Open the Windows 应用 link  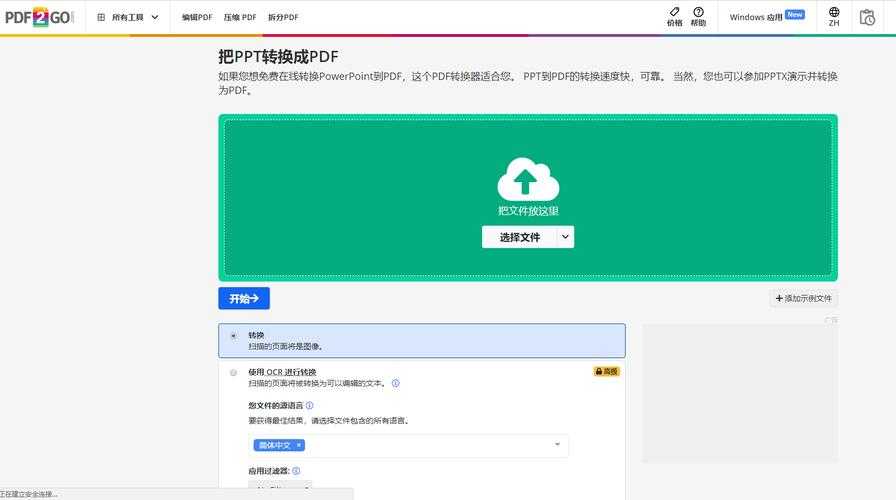pyautogui.click(x=767, y=17)
